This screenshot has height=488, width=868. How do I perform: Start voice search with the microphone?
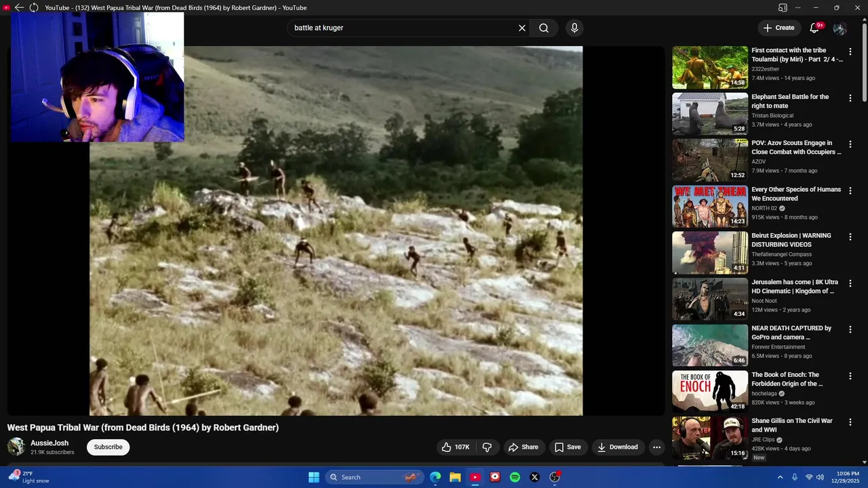point(574,28)
